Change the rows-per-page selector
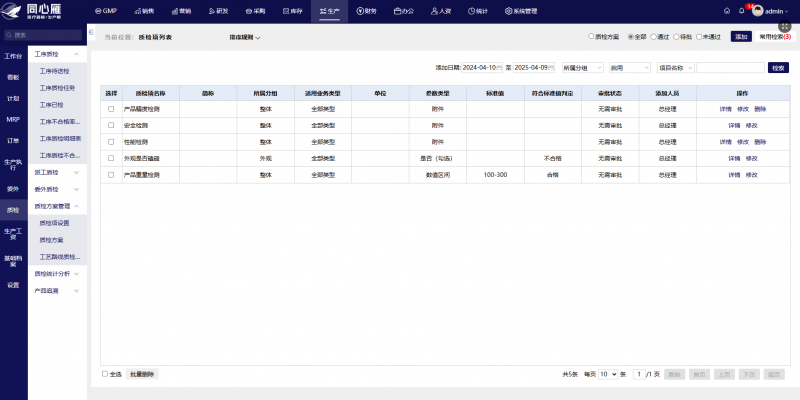This screenshot has width=800, height=400. [608, 374]
